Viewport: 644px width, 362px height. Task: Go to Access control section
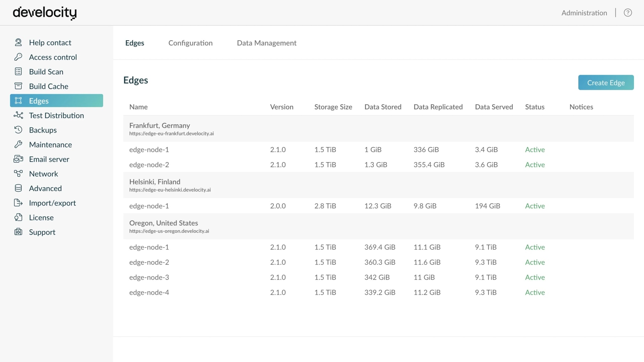click(53, 57)
